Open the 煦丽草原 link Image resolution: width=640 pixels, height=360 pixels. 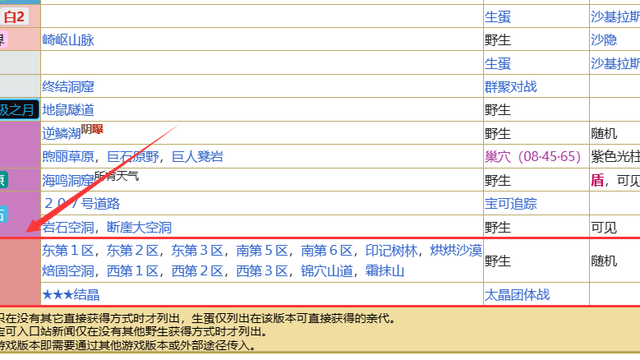68,156
